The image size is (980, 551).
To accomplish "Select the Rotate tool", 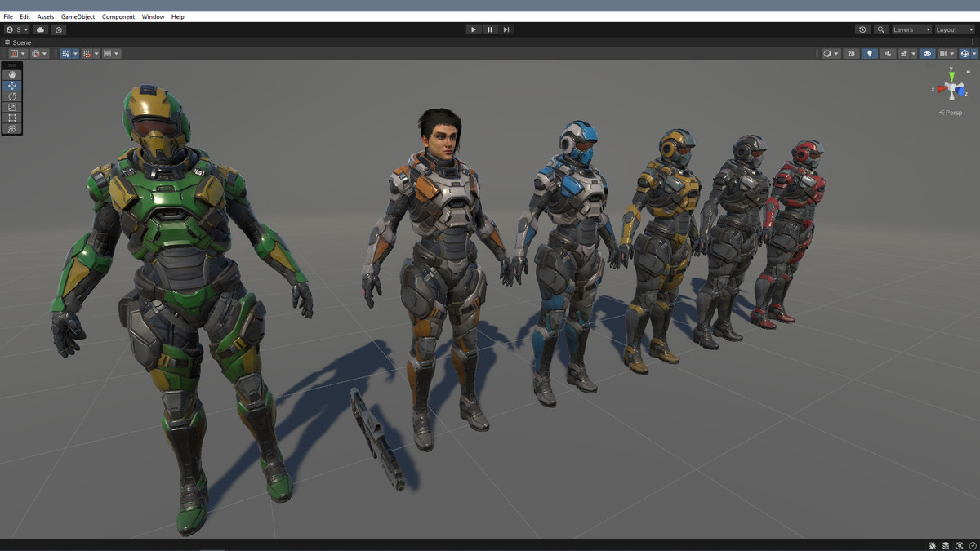I will (12, 96).
